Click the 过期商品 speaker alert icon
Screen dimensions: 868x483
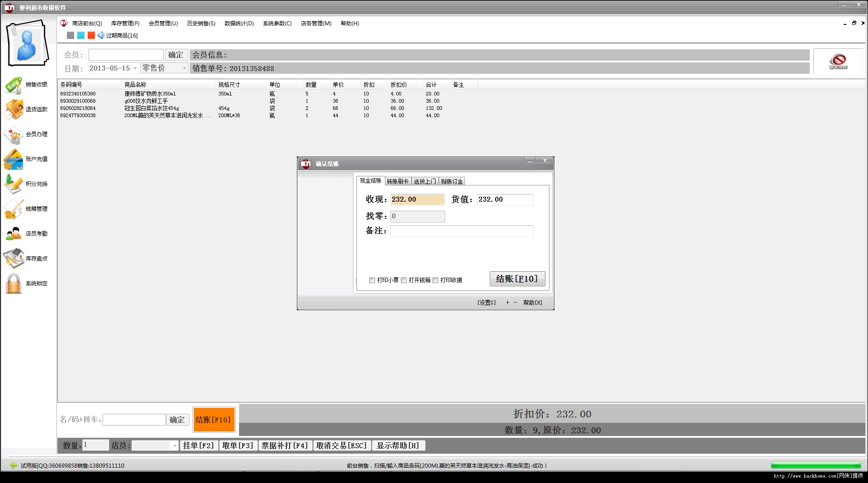101,35
